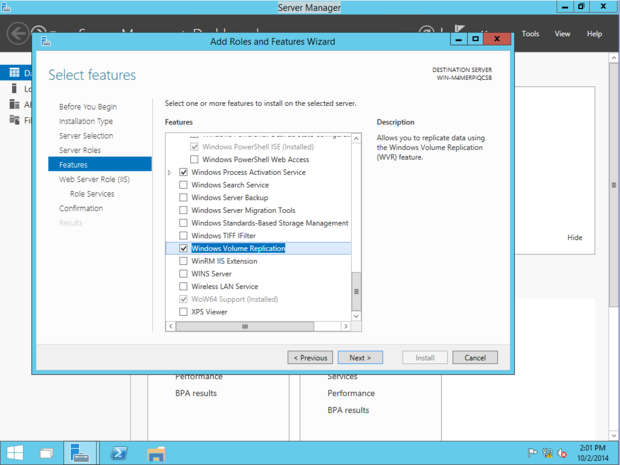This screenshot has width=620, height=465.
Task: Open the Help menu in Server Manager
Action: point(594,34)
